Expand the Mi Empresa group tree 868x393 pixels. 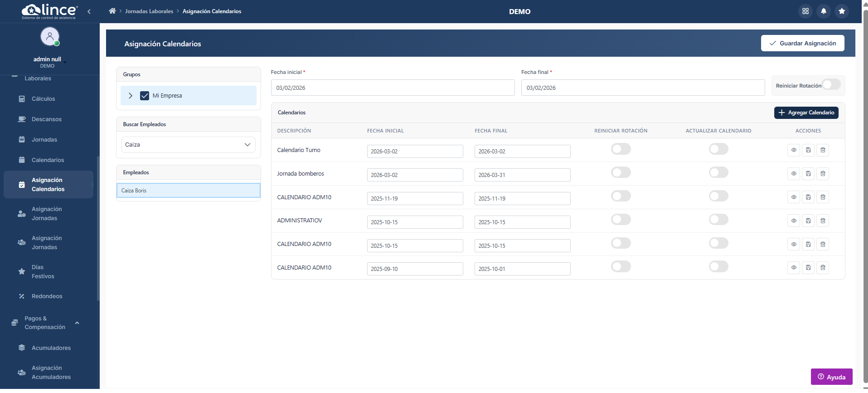click(x=131, y=96)
